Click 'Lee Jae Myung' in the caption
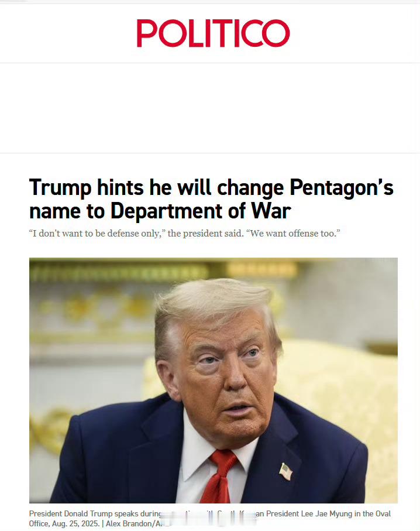This screenshot has width=420, height=531. [x=328, y=513]
